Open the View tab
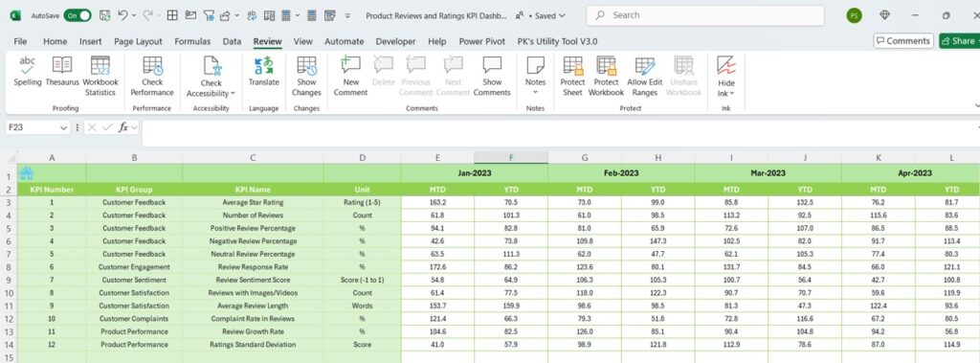Viewport: 980px width, 363px height. click(x=302, y=41)
